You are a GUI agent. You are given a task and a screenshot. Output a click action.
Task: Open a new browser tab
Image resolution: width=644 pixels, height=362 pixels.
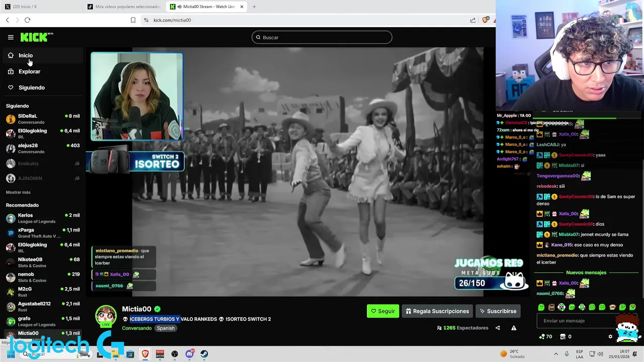pos(254,7)
